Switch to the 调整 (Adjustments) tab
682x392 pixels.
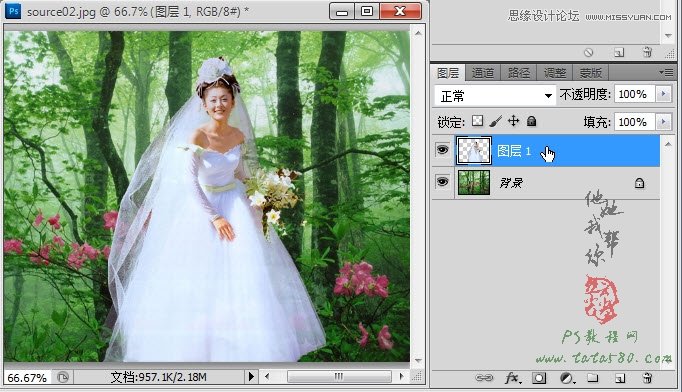click(555, 73)
